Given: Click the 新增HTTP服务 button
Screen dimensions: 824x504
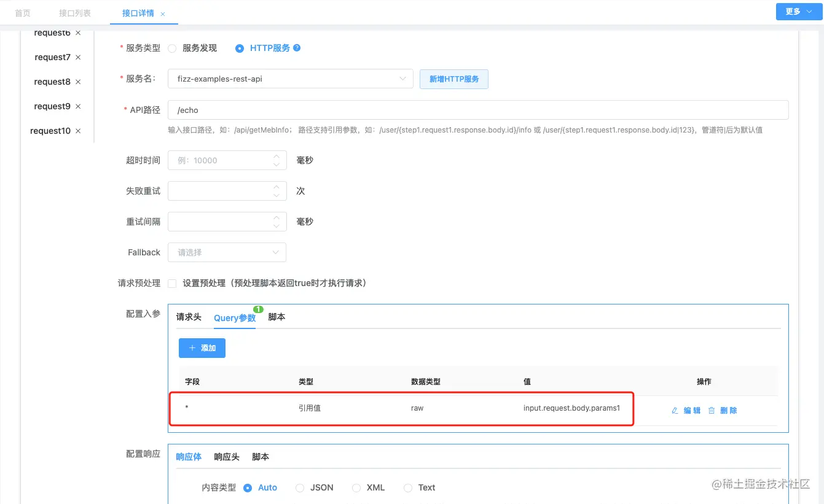Looking at the screenshot, I should point(454,79).
